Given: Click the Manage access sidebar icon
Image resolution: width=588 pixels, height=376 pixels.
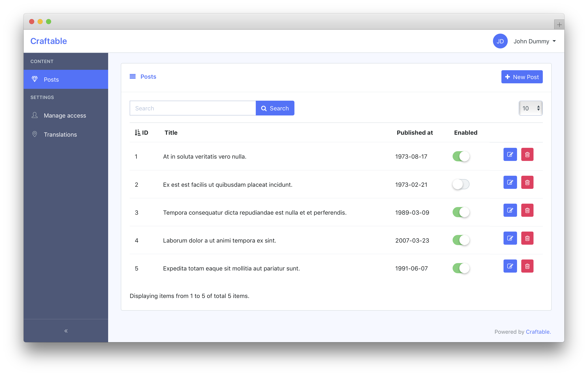Looking at the screenshot, I should pyautogui.click(x=34, y=115).
